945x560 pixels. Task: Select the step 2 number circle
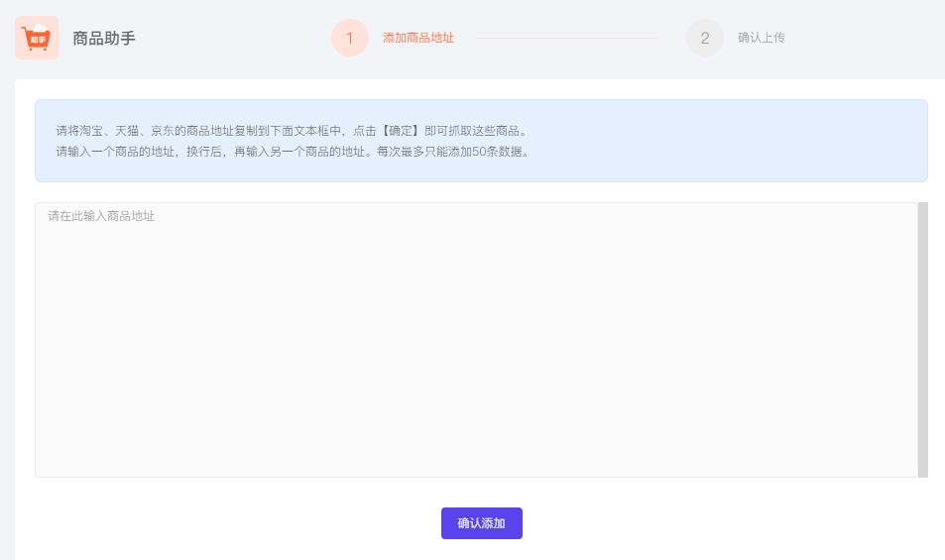704,38
